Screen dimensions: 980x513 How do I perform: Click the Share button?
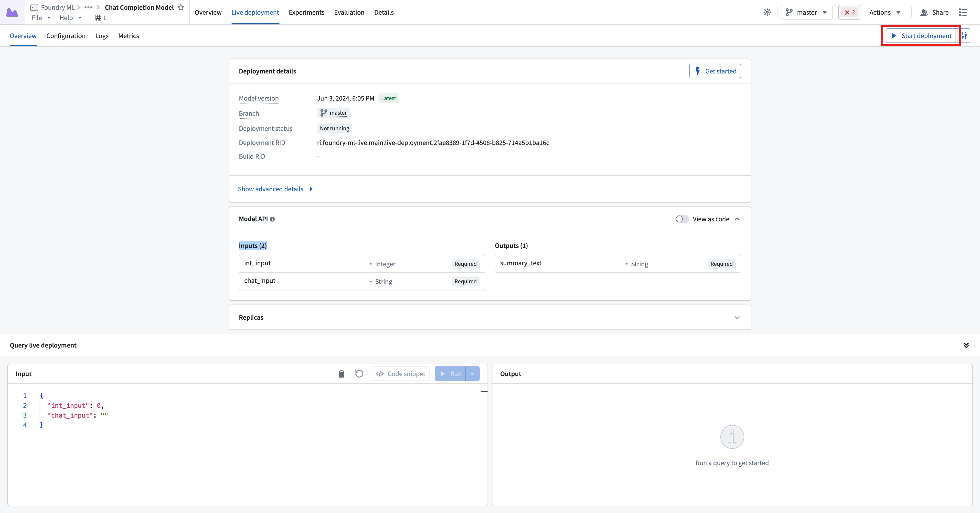click(x=935, y=12)
